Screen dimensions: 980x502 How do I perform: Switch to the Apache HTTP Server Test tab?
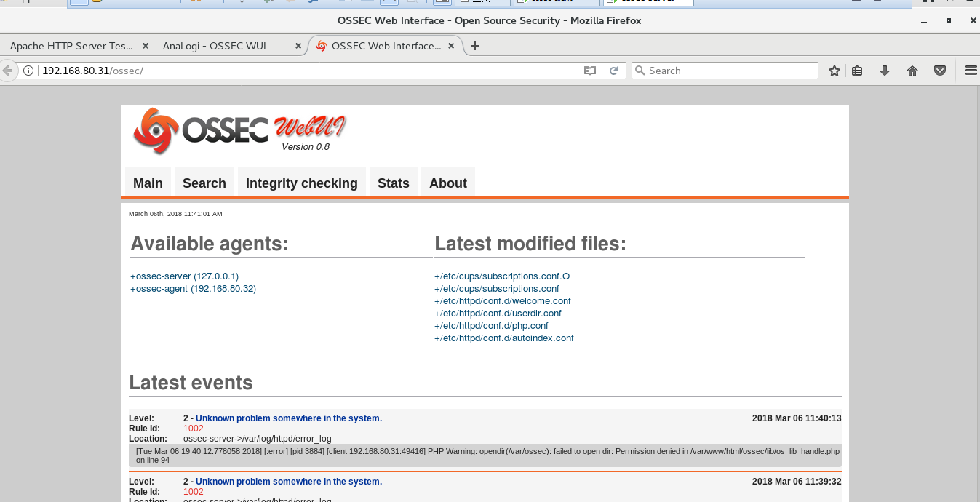[x=77, y=46]
